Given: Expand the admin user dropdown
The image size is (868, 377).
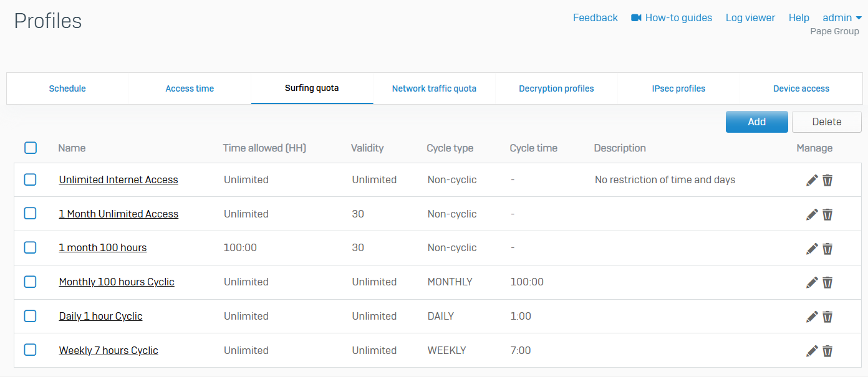Looking at the screenshot, I should point(842,17).
